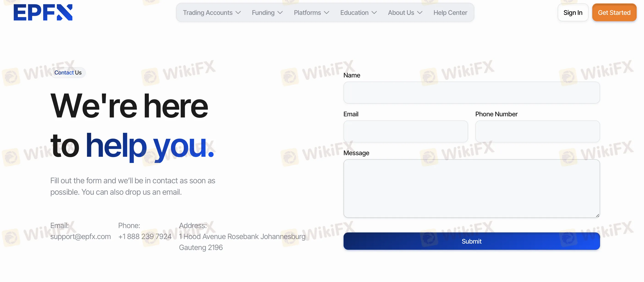Expand Funding navigation dropdown
The width and height of the screenshot is (644, 282).
pyautogui.click(x=267, y=12)
